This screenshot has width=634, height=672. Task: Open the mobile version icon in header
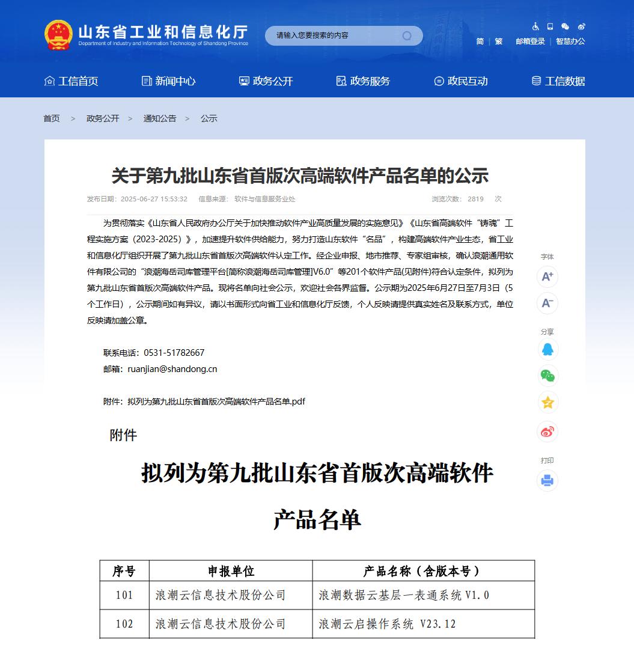[550, 26]
